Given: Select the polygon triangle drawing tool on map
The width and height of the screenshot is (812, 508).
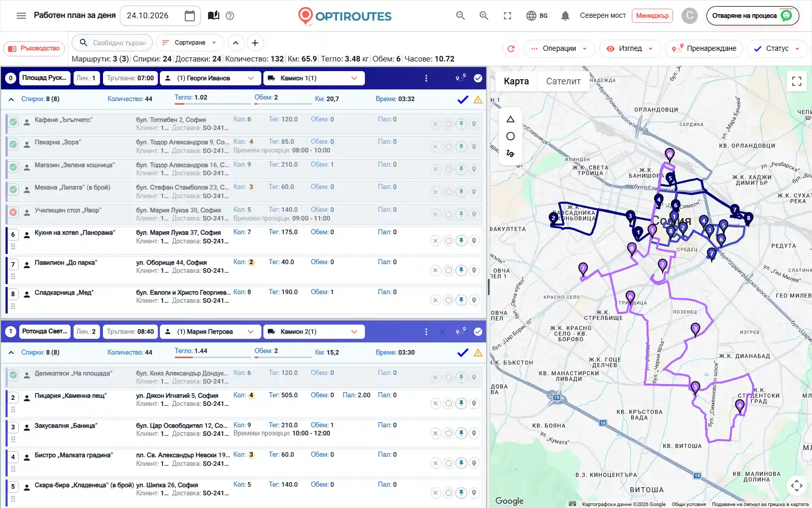Looking at the screenshot, I should click(x=511, y=119).
